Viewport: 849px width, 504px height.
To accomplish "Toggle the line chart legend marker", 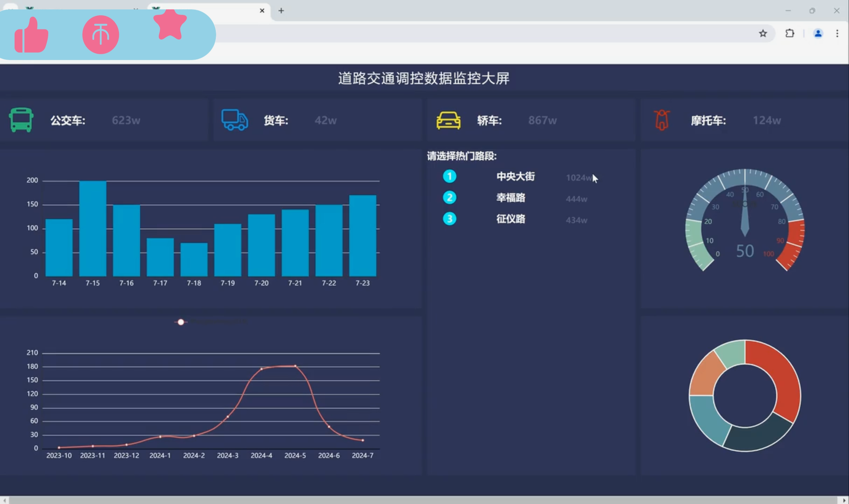I will tap(181, 322).
